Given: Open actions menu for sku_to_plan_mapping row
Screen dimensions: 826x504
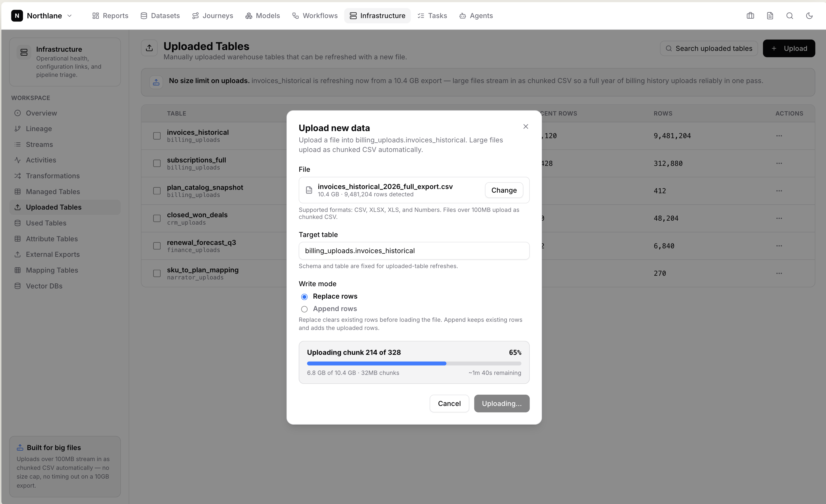Looking at the screenshot, I should point(779,273).
